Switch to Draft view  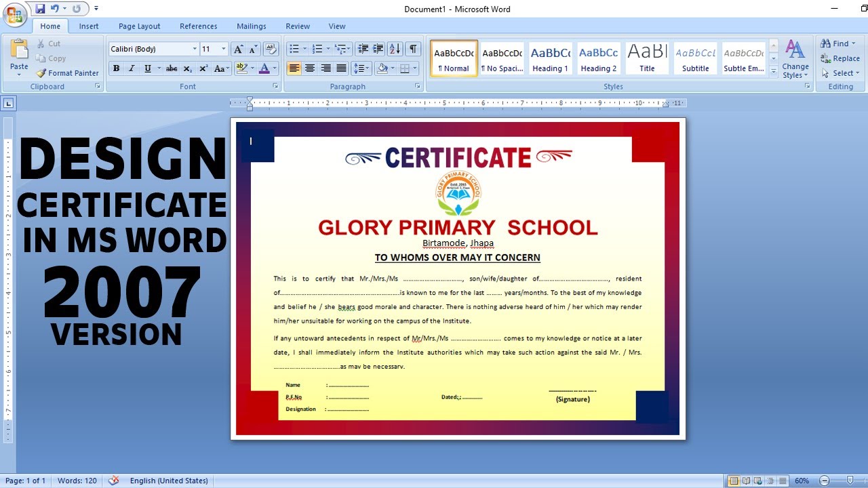click(782, 481)
